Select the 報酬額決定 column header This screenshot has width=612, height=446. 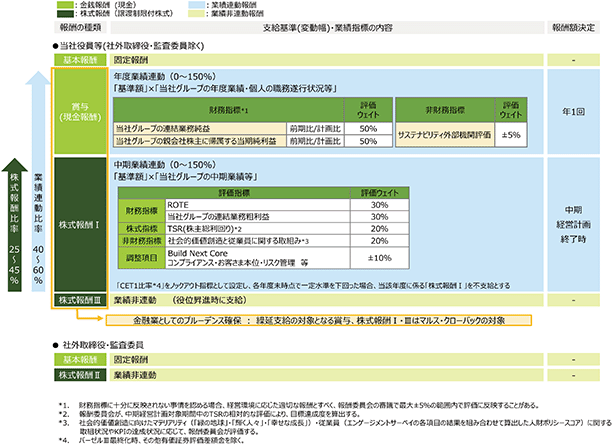point(573,27)
